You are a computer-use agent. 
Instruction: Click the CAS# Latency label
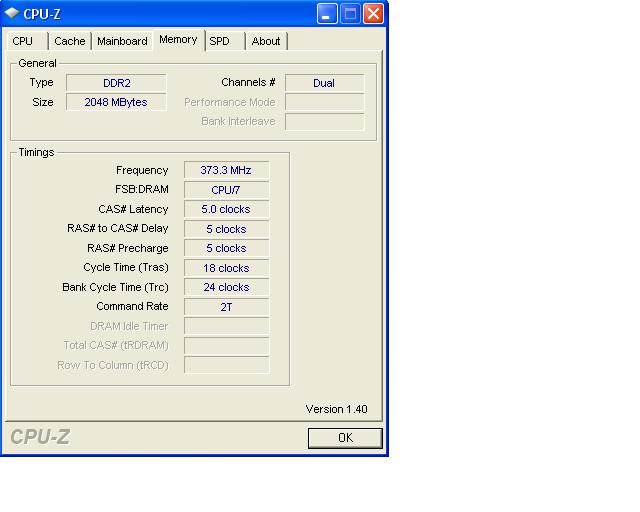pyautogui.click(x=133, y=209)
